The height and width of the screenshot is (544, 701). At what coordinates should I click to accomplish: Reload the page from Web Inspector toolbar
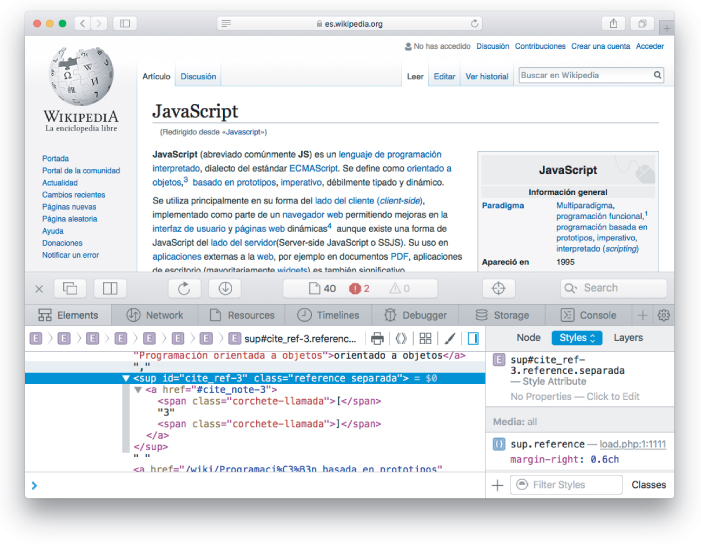pos(185,288)
